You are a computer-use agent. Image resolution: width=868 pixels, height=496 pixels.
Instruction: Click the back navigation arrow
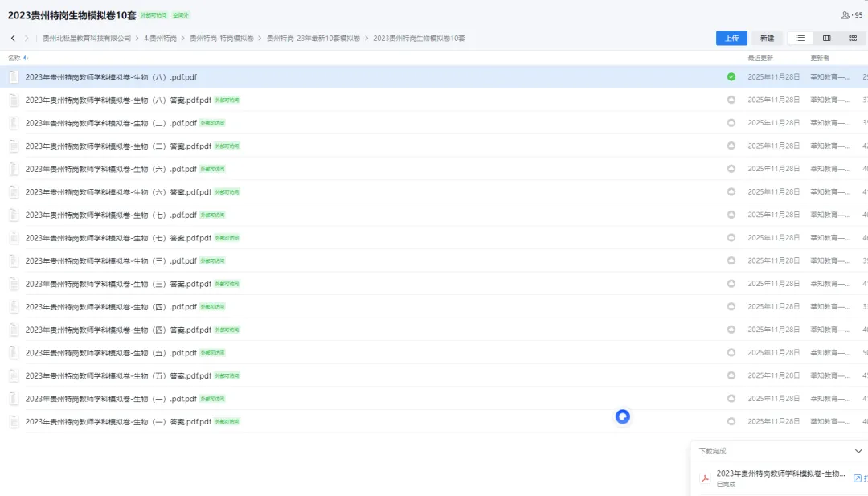14,39
